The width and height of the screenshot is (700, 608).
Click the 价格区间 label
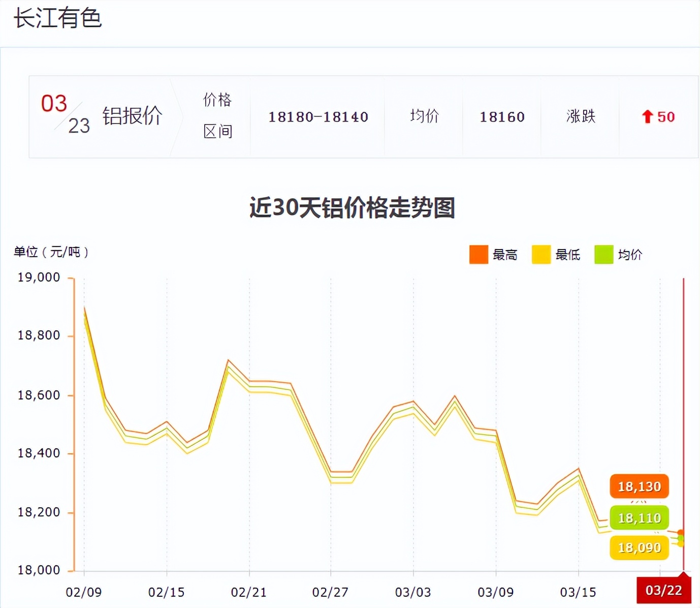pyautogui.click(x=217, y=116)
